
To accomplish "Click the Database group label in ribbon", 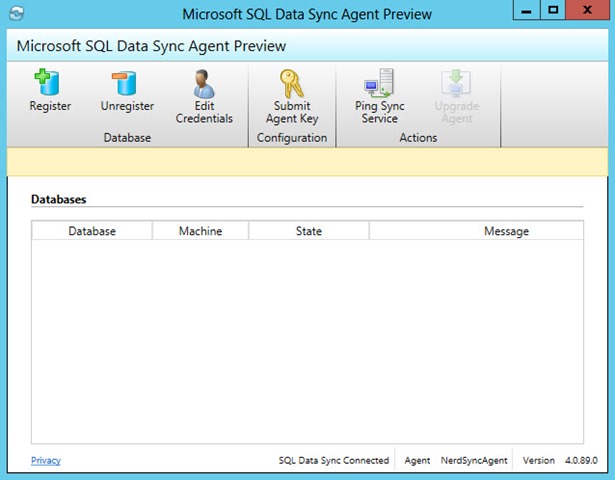I will tap(127, 138).
